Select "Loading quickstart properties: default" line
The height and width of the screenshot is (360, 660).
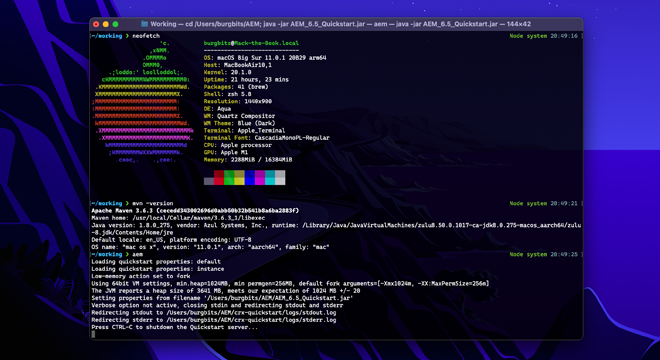[x=156, y=261]
